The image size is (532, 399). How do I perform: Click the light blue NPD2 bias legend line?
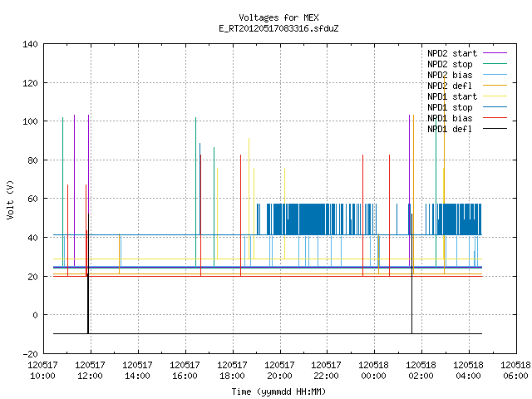(x=495, y=74)
